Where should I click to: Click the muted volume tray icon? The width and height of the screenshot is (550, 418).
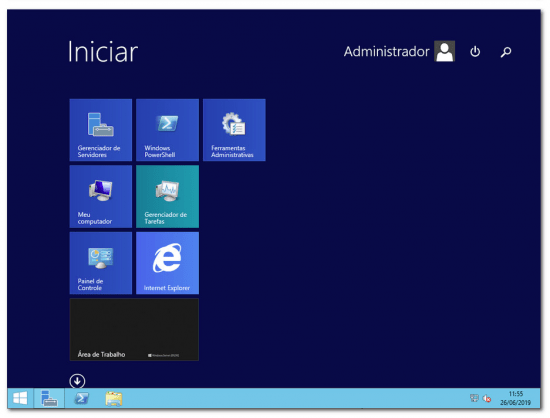pyautogui.click(x=487, y=398)
